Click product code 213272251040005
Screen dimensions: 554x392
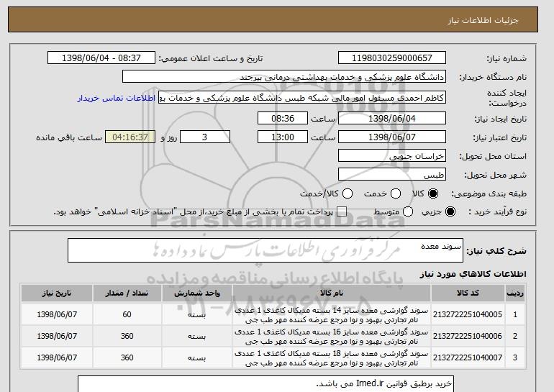468,314
